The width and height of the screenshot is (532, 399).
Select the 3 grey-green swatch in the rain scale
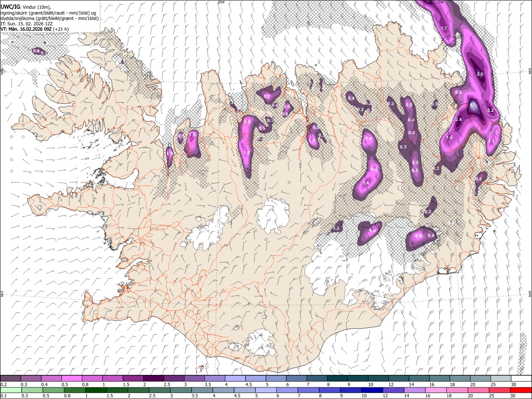[181, 390]
